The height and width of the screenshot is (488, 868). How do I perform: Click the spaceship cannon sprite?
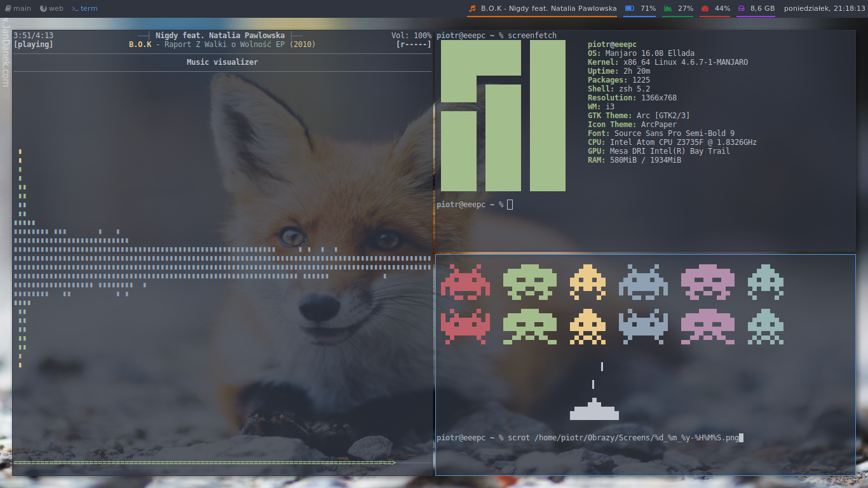coord(594,410)
